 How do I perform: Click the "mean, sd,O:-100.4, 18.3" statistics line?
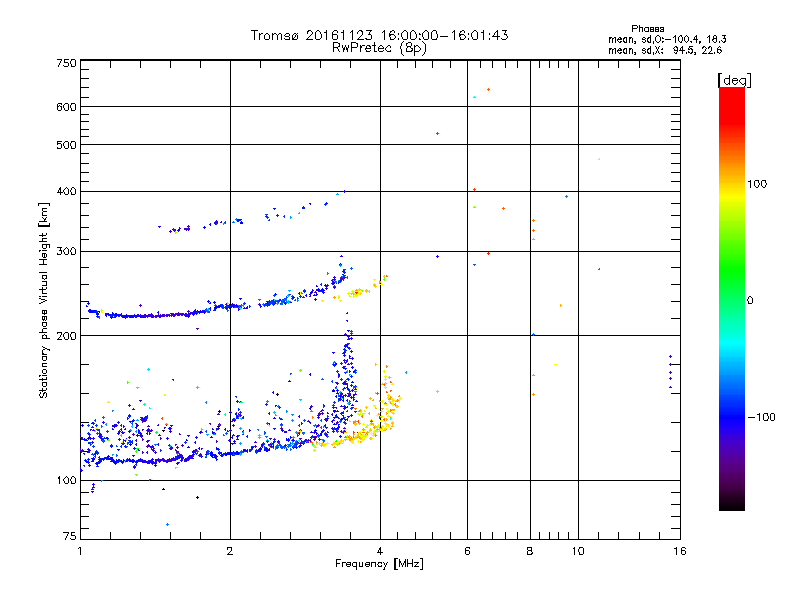coord(667,39)
